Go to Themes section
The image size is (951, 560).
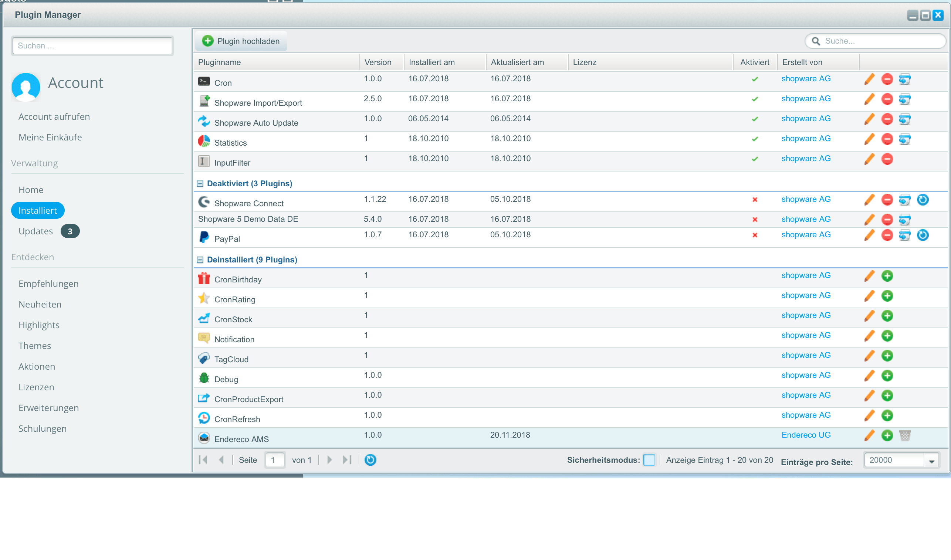point(35,346)
